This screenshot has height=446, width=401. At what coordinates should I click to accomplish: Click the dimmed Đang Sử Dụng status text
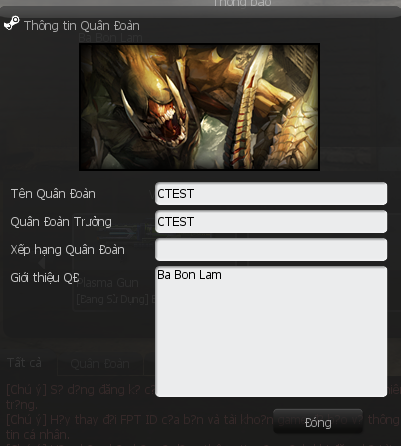point(112,299)
